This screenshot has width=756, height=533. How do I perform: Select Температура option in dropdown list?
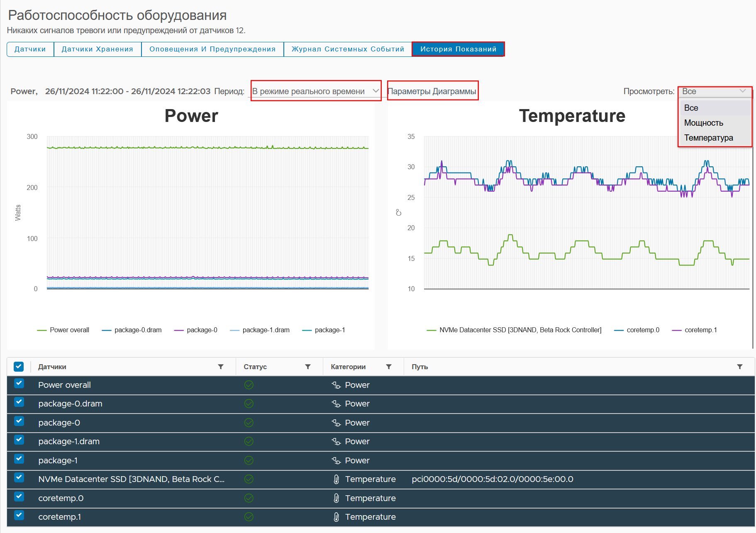[715, 138]
